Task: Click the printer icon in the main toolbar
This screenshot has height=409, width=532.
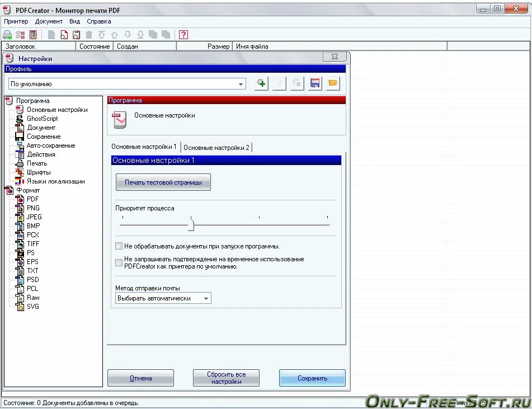Action: point(7,35)
